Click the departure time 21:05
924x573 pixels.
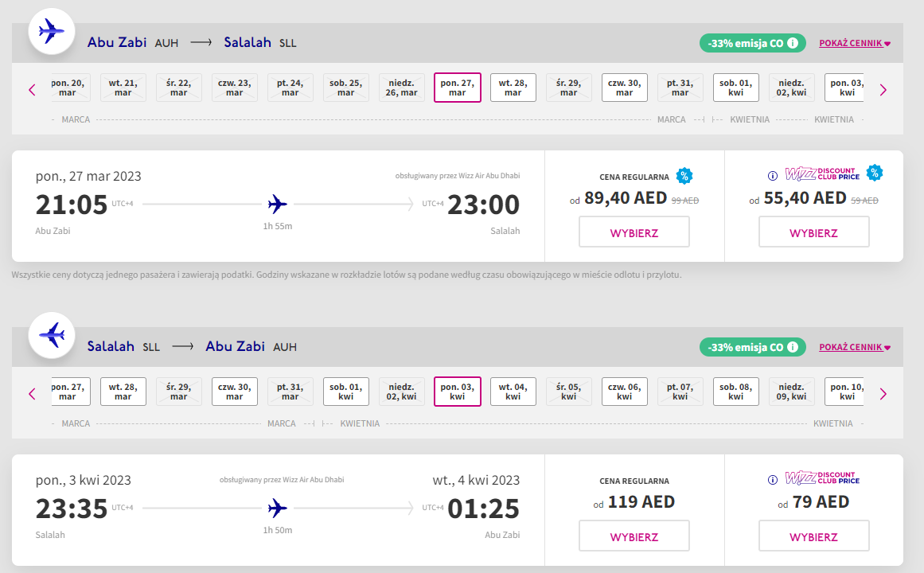[72, 205]
